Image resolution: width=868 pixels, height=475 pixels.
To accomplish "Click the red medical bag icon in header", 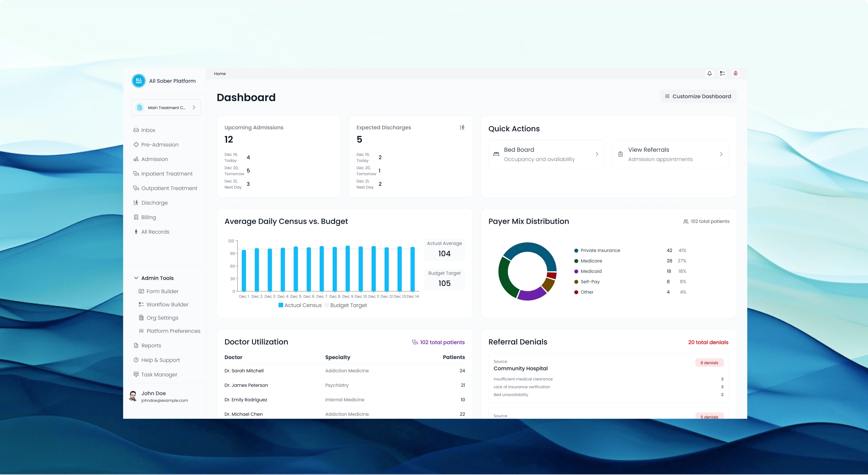I will pos(735,74).
